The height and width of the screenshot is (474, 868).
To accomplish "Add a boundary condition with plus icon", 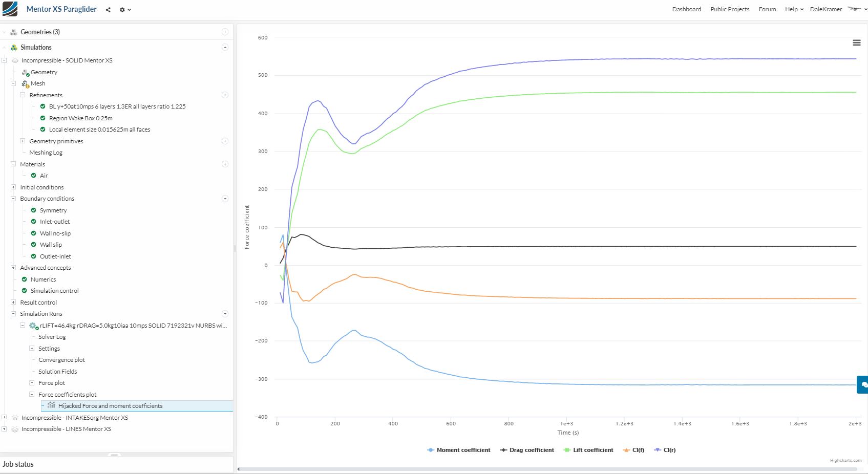I will click(225, 199).
